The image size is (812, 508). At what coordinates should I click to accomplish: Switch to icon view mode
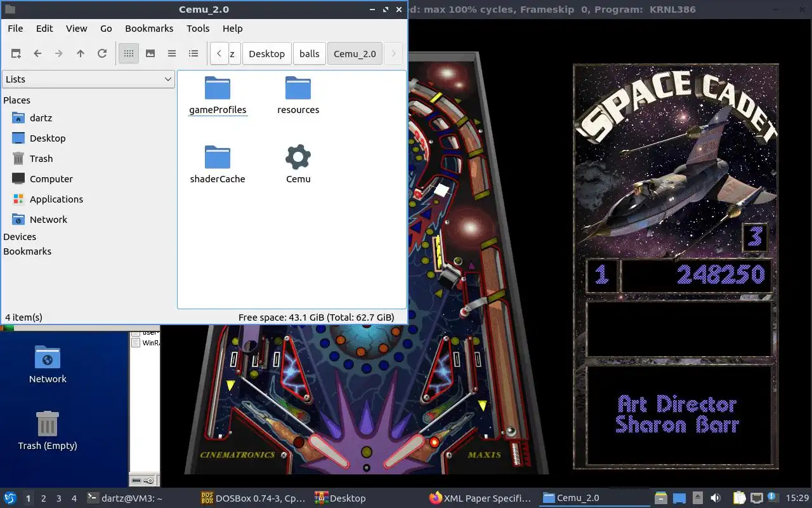[129, 54]
